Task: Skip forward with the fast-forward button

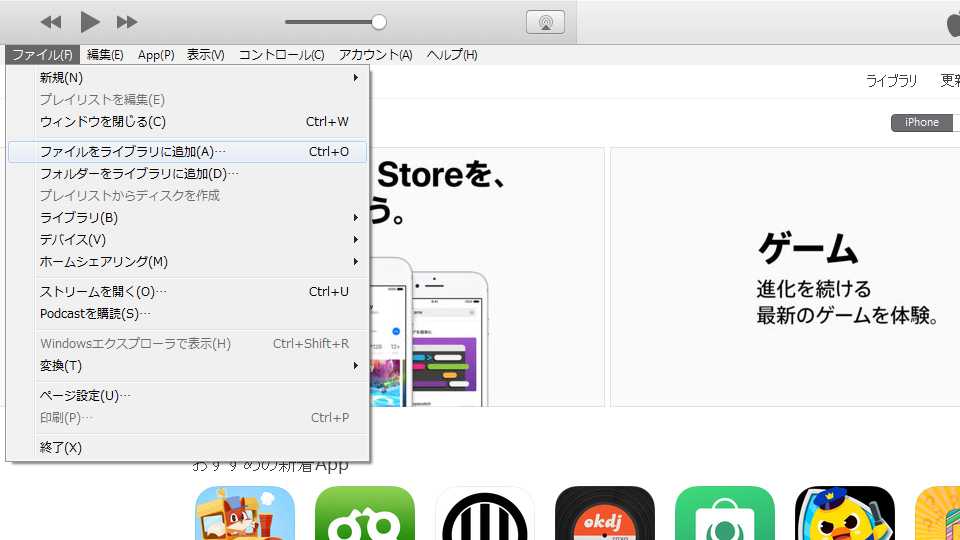Action: click(127, 23)
